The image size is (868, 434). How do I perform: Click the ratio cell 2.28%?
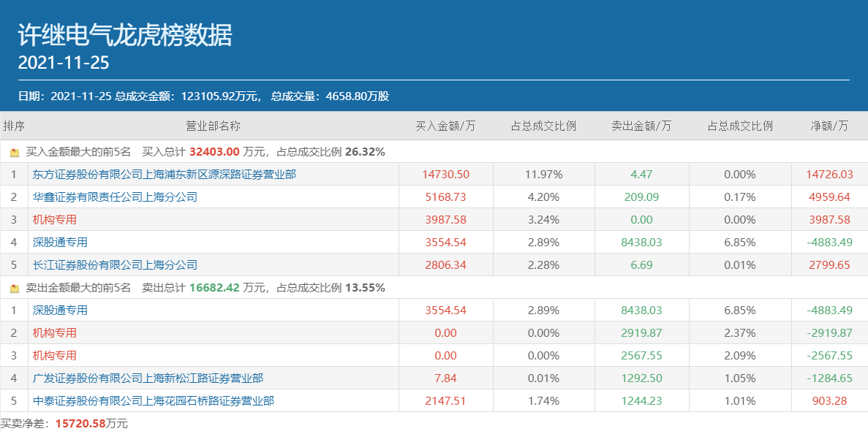(543, 264)
